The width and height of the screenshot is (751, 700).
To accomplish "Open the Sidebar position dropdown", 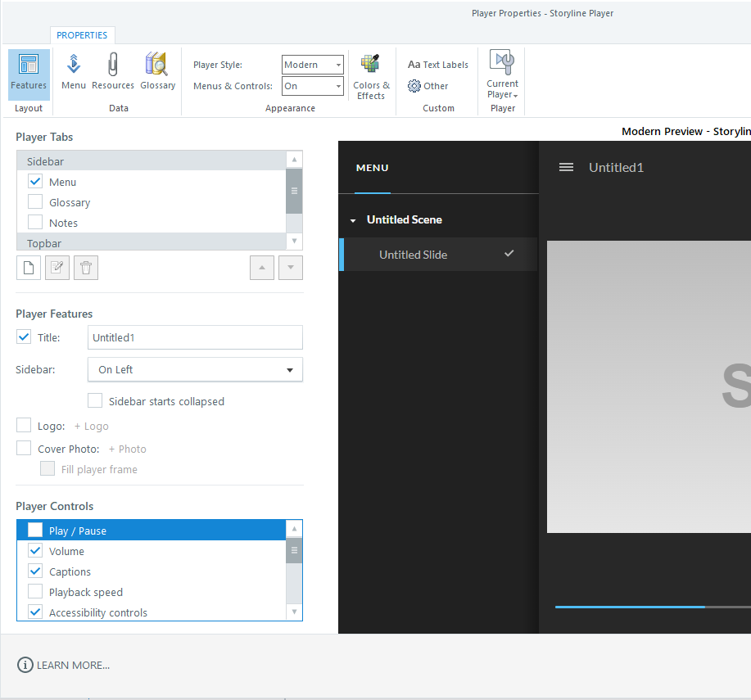I will [195, 370].
